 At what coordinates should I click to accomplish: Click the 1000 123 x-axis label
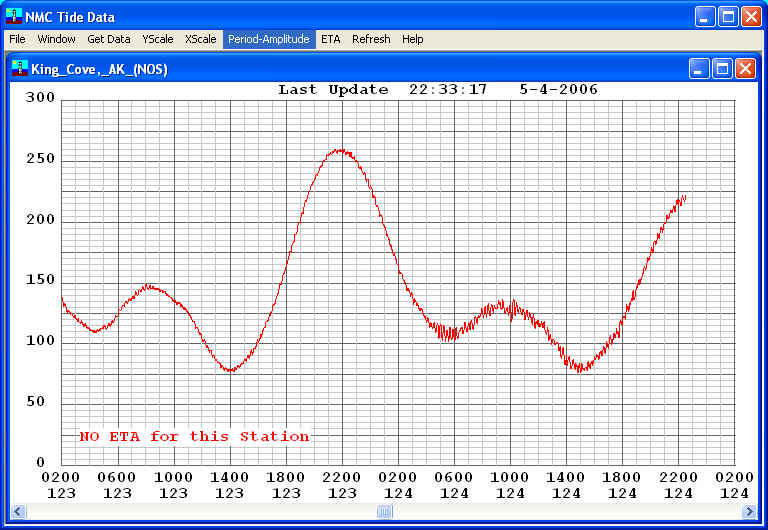173,485
